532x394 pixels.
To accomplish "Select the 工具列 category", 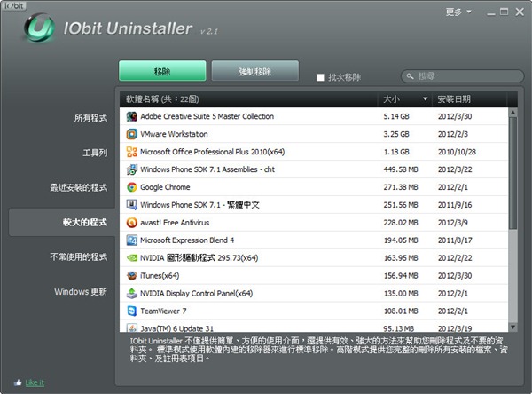I will coord(95,153).
